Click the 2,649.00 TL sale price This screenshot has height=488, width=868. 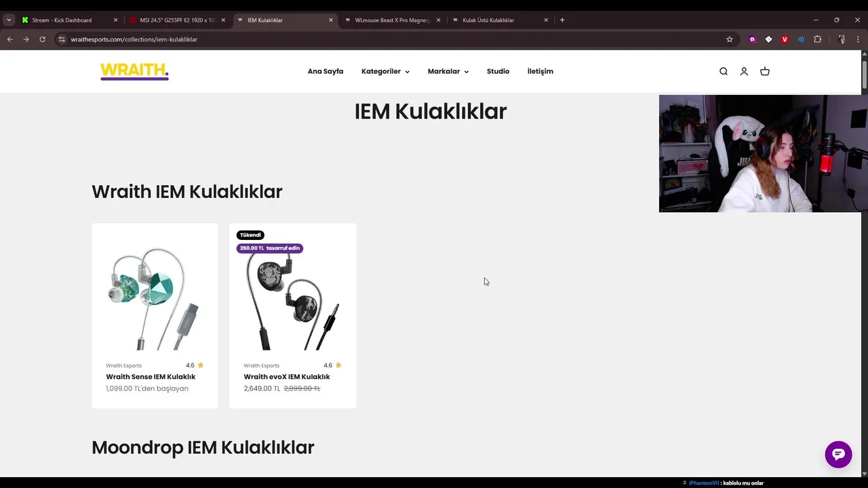point(262,388)
